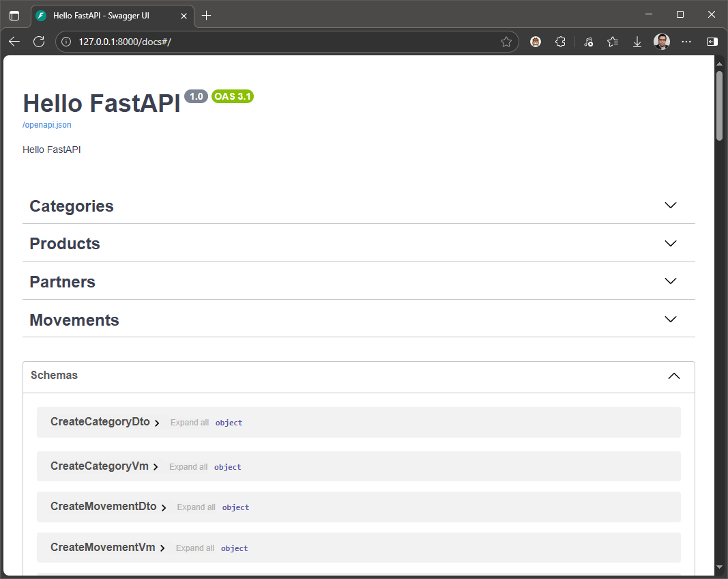Click the scrollbar up arrow

[x=719, y=63]
